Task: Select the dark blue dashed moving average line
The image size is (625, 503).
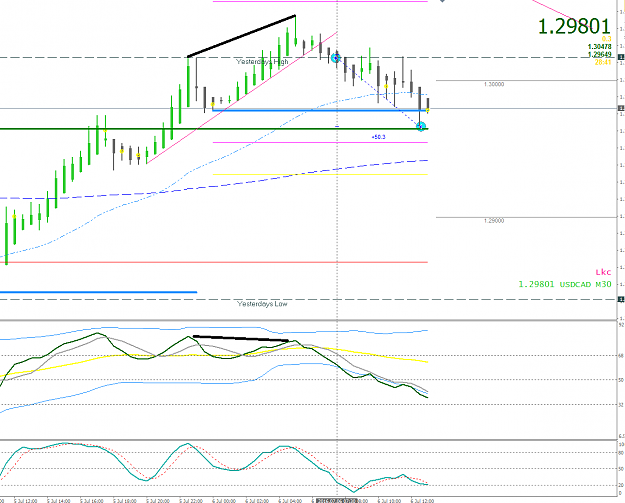Action: 215,185
